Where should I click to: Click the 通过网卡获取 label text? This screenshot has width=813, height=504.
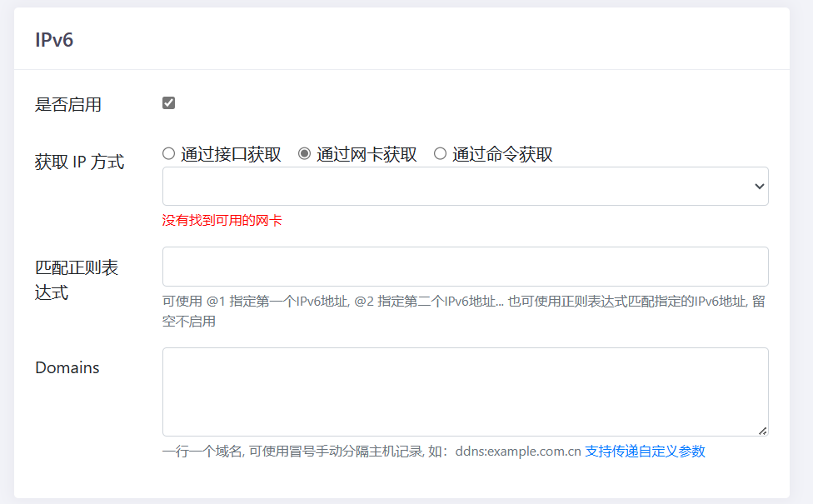pyautogui.click(x=367, y=154)
